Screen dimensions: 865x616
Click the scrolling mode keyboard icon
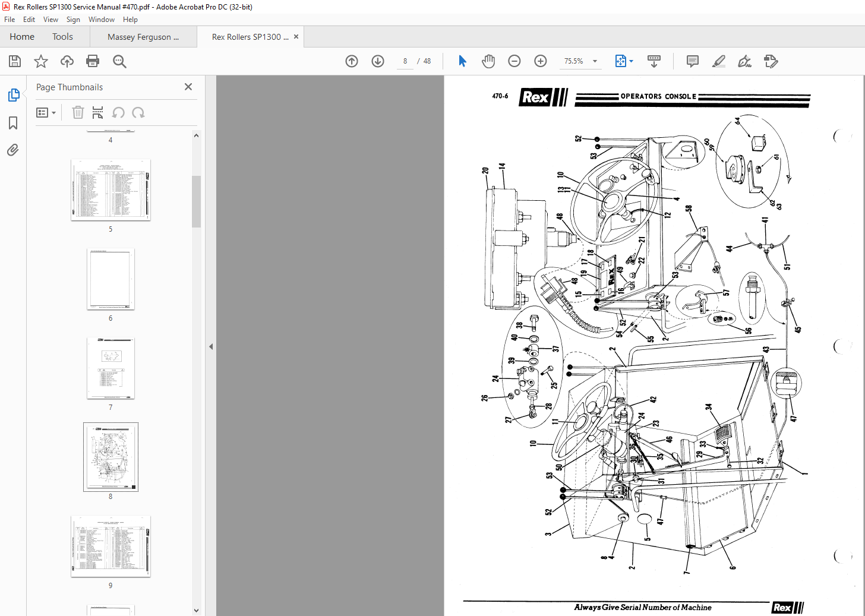pos(654,61)
